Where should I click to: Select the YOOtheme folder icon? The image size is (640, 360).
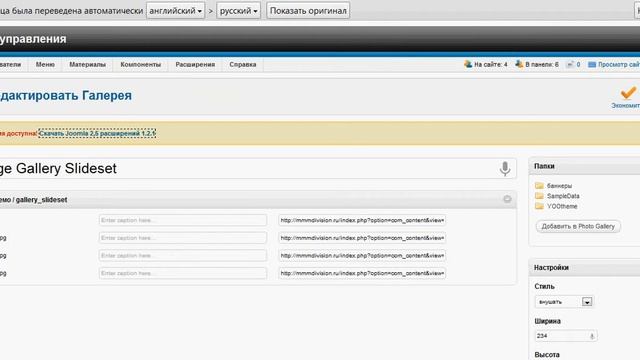pos(539,206)
